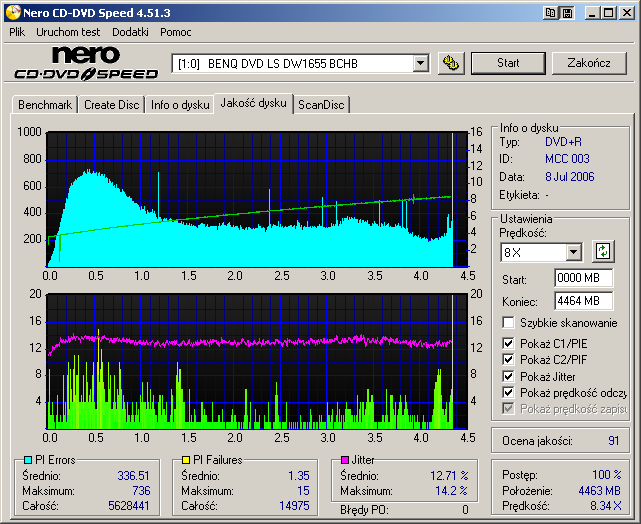The image size is (641, 524).
Task: Click the Postęp value 100 %
Action: (607, 475)
